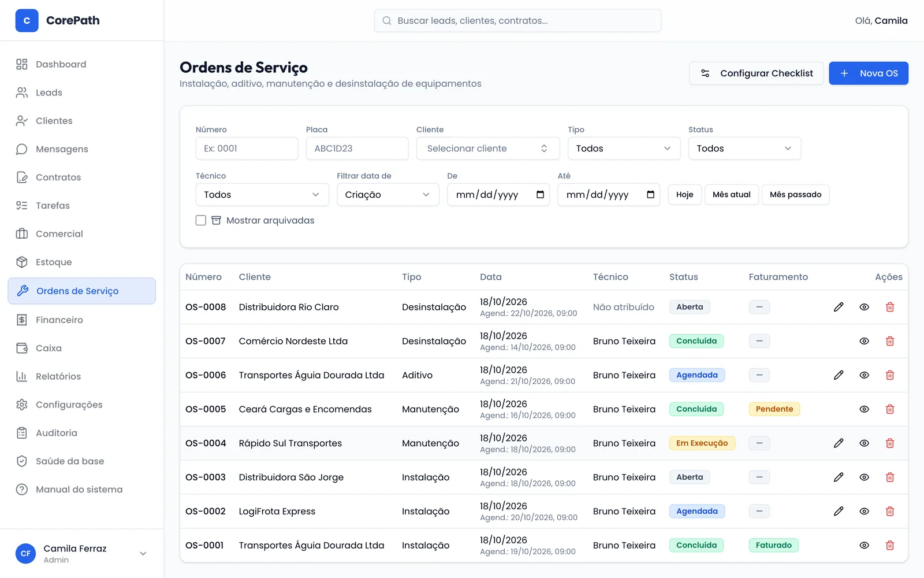Screen dimensions: 924x578
Task: Open the Selecionar cliente combo box
Action: point(488,149)
